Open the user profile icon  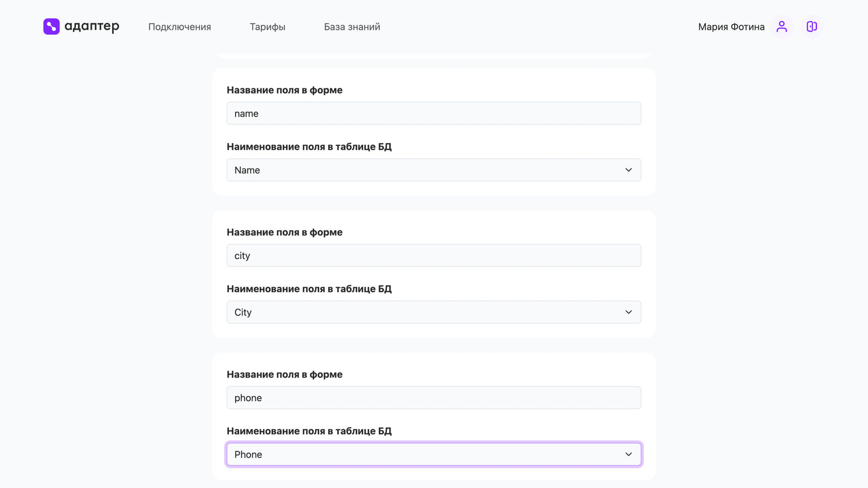click(782, 26)
